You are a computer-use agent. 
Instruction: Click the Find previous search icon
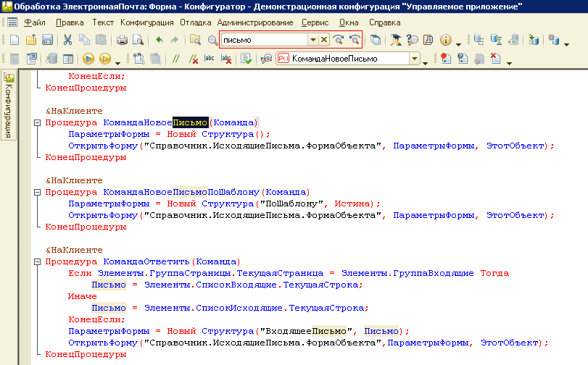click(x=354, y=40)
